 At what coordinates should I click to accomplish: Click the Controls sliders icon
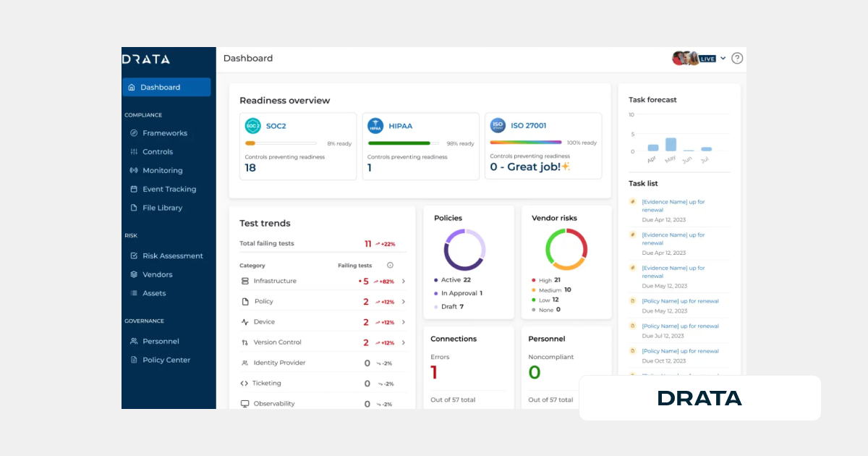[x=134, y=152]
